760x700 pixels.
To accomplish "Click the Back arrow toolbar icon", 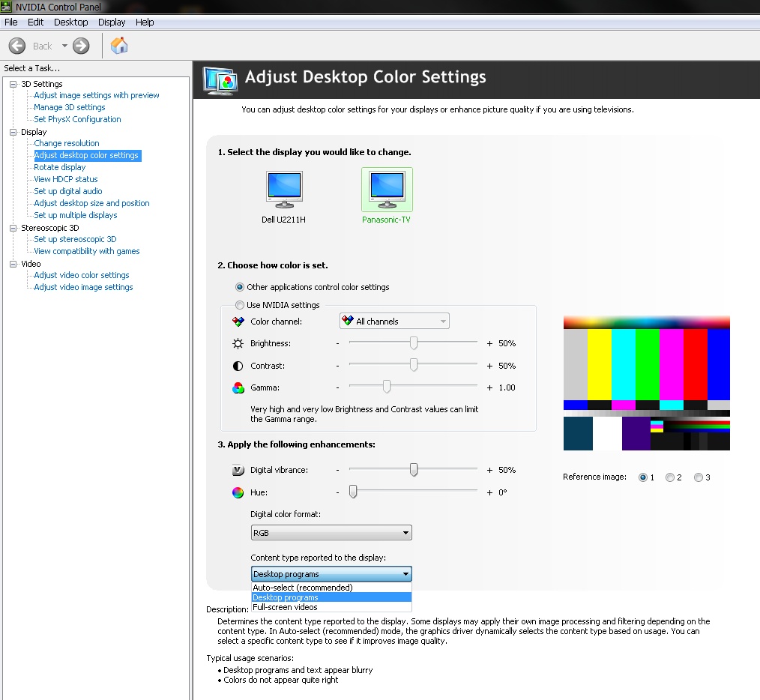I will pyautogui.click(x=17, y=46).
